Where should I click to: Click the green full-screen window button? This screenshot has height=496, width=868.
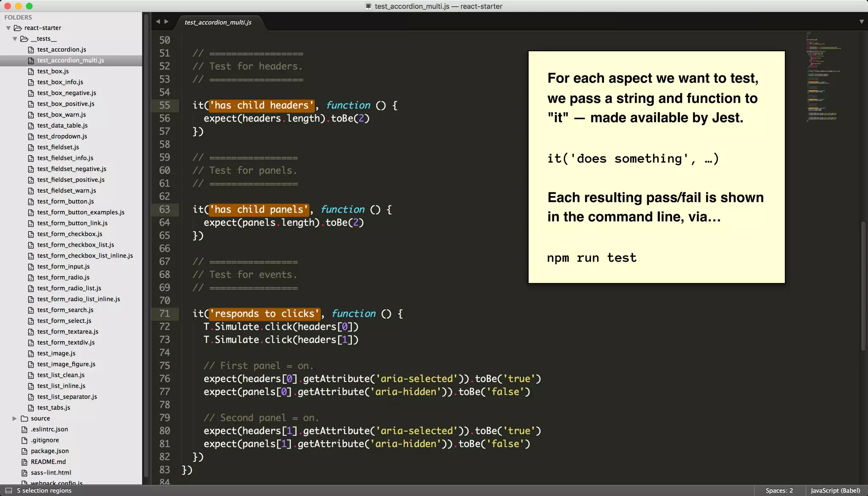coord(29,6)
